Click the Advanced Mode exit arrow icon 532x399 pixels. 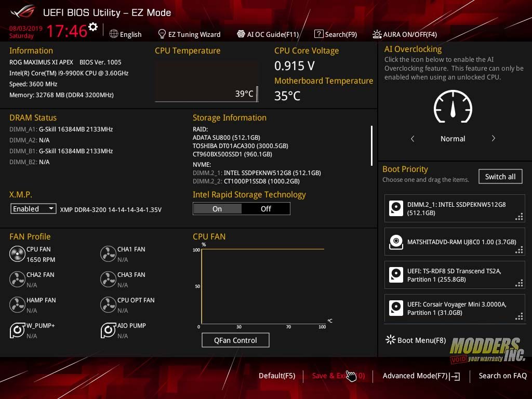pos(455,376)
